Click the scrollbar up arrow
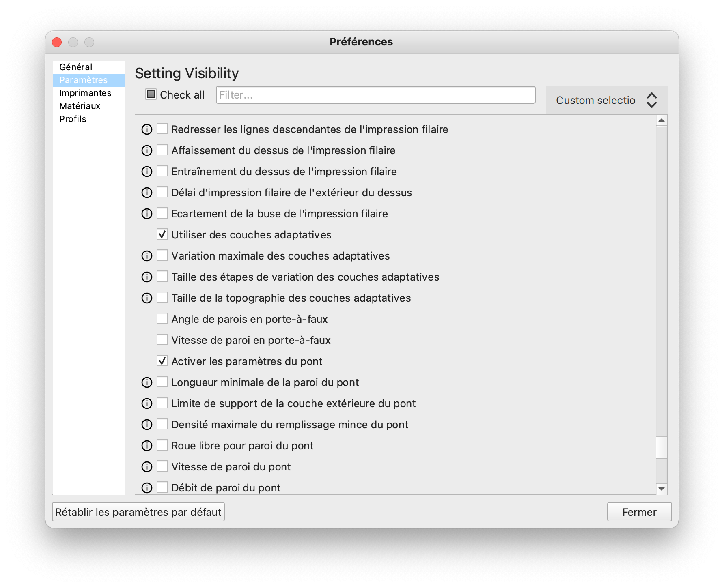 662,120
